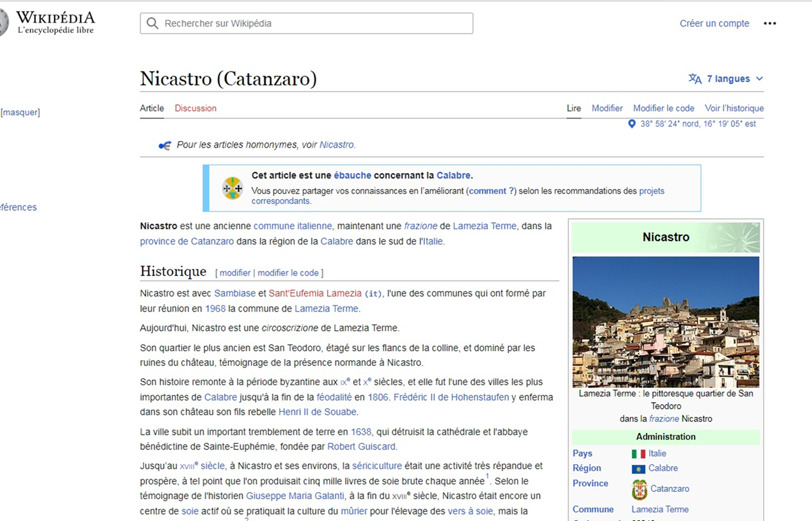Viewport: 812px width, 521px height.
Task: Click the homonymy disambiguation icon
Action: 165,145
